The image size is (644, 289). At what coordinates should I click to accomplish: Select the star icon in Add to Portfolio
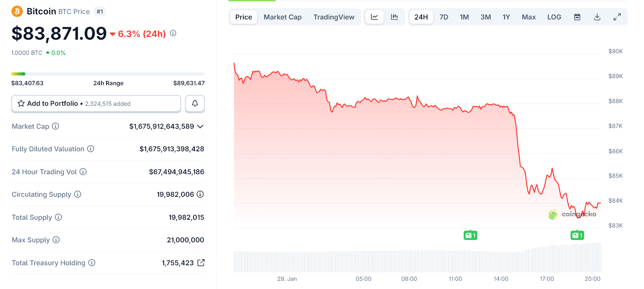point(21,103)
